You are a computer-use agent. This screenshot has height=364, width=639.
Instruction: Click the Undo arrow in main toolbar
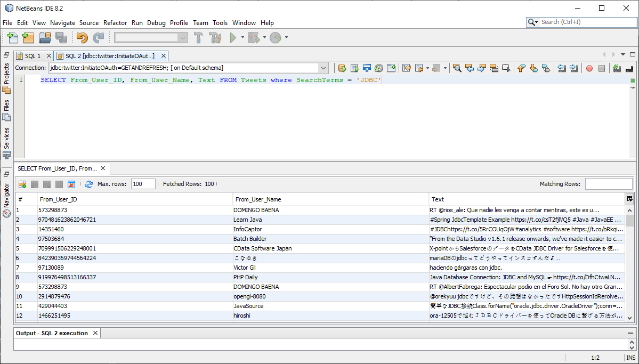point(82,37)
